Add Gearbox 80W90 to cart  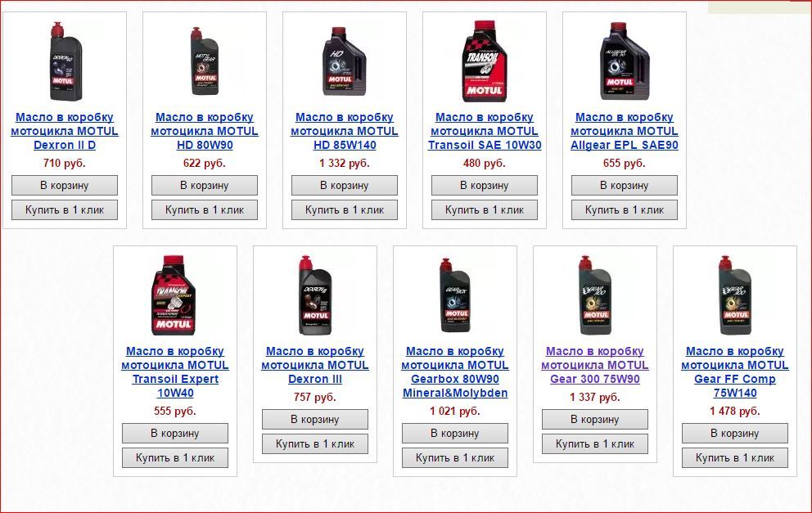tap(455, 434)
